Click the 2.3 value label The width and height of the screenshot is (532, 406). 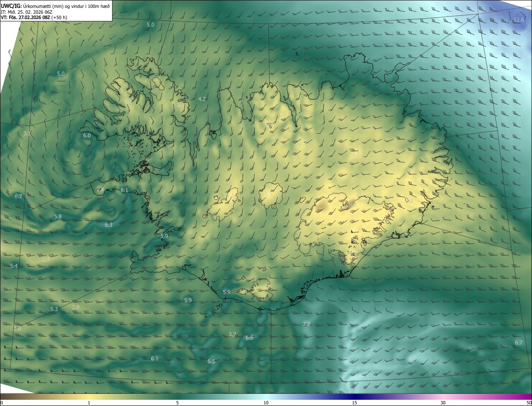pyautogui.click(x=46, y=259)
